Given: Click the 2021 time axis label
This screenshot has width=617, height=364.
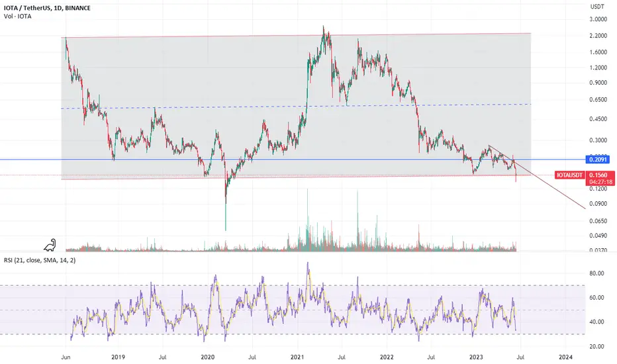Looking at the screenshot, I should tap(297, 357).
